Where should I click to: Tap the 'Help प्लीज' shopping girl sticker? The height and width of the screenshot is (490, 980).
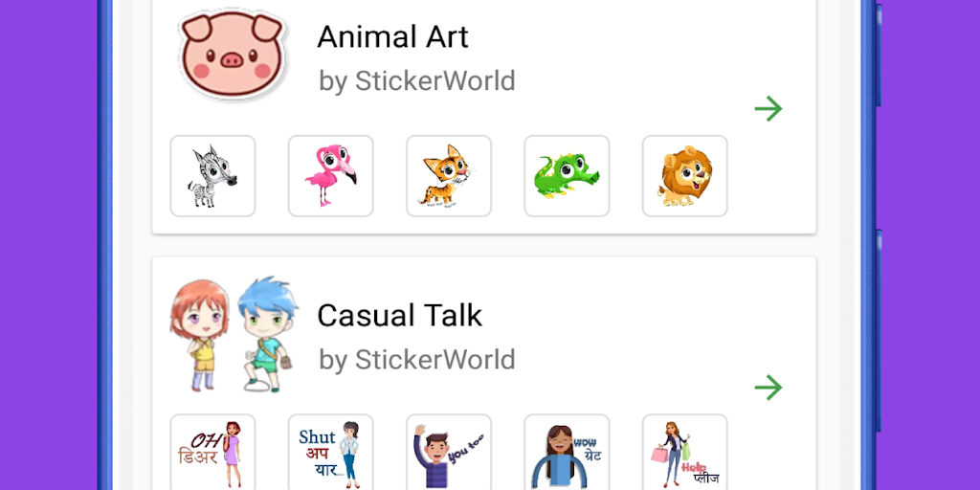point(685,453)
